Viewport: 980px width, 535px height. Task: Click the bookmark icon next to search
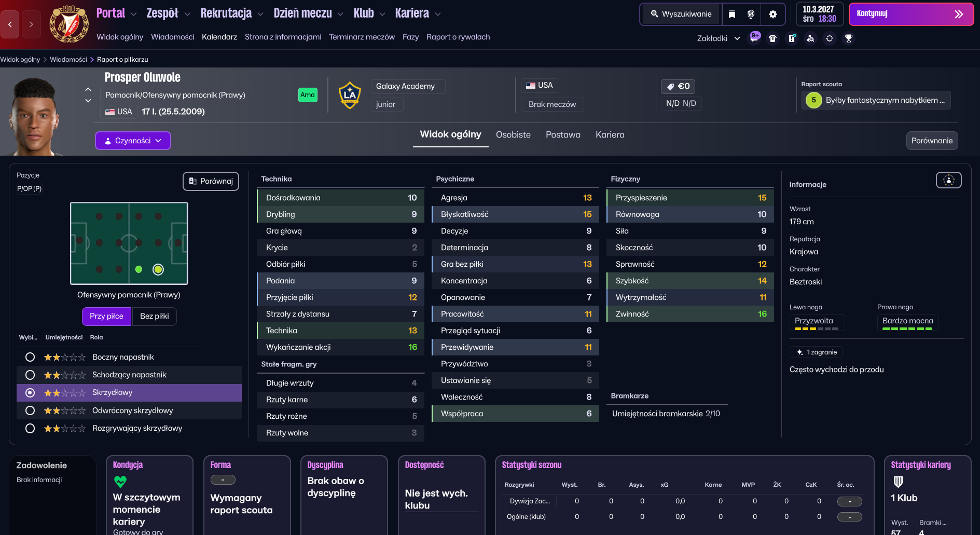(731, 14)
